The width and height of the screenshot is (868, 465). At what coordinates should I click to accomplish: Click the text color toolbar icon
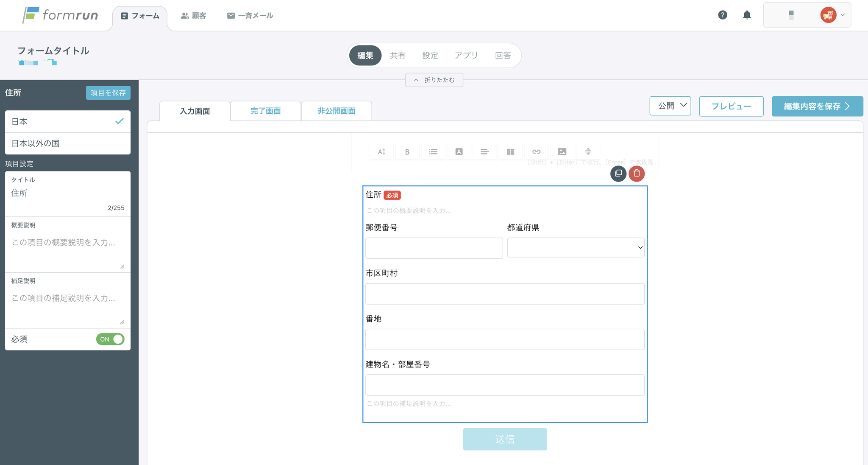click(x=459, y=152)
